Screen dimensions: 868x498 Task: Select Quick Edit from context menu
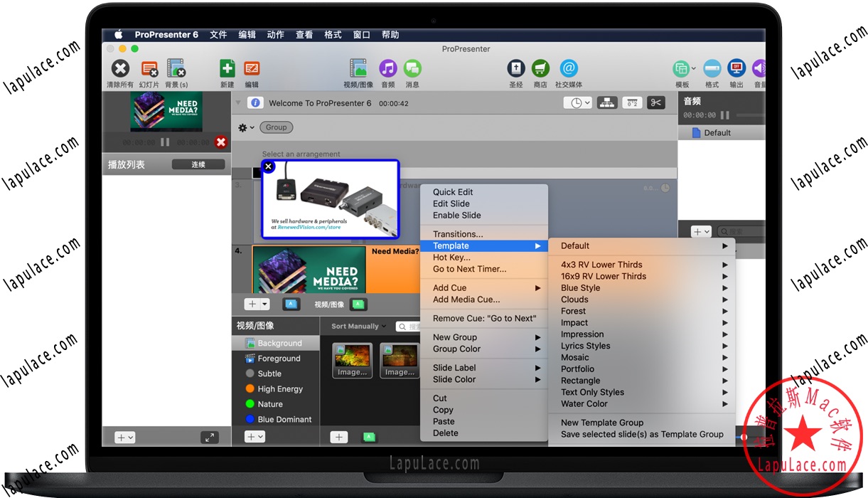453,192
